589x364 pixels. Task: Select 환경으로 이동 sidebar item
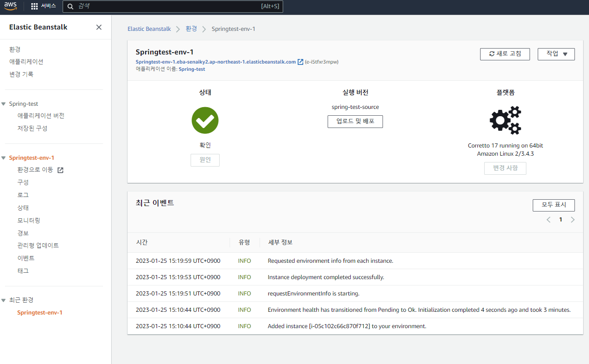[x=35, y=170]
